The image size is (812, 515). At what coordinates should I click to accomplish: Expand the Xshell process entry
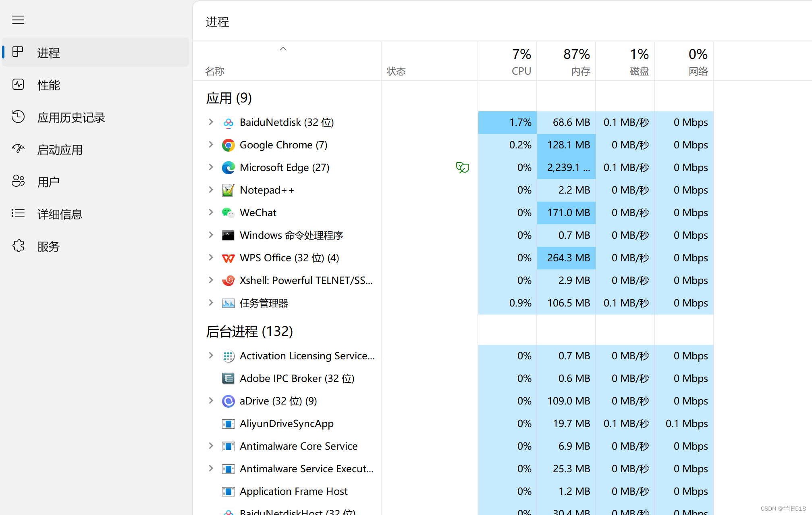pos(211,280)
